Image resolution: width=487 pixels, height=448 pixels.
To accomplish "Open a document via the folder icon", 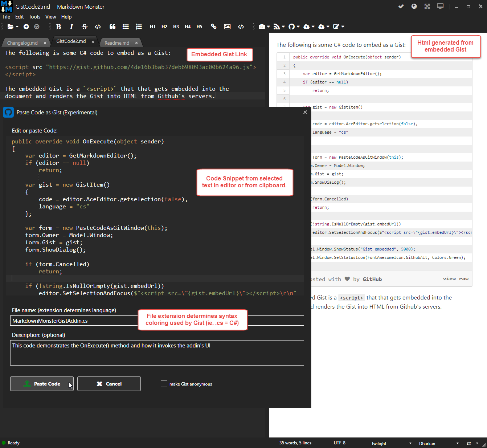I will point(10,27).
